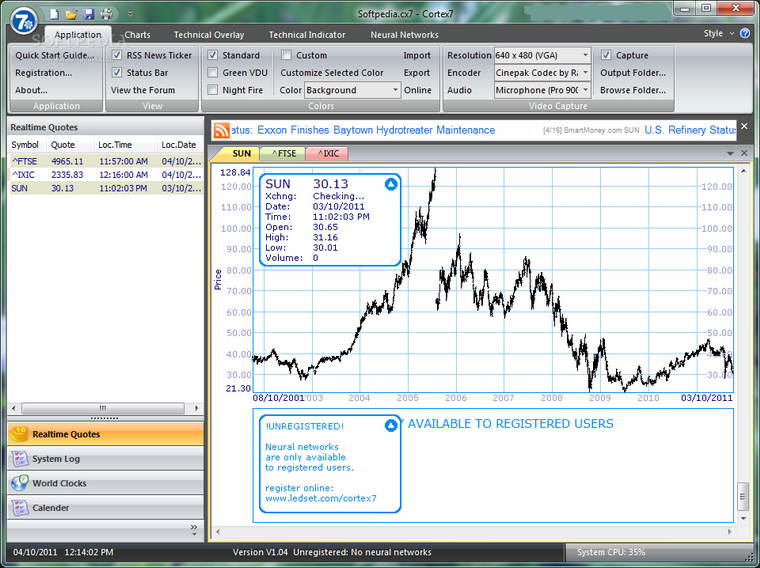
Task: Collapse the UNREGISTERED notice box
Action: 391,426
